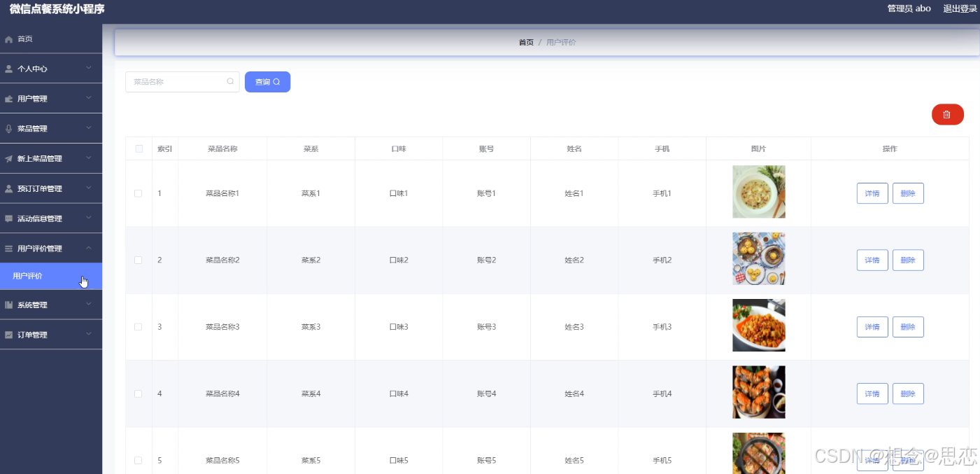Click cell 账号2 in the table
The image size is (980, 474).
point(486,260)
